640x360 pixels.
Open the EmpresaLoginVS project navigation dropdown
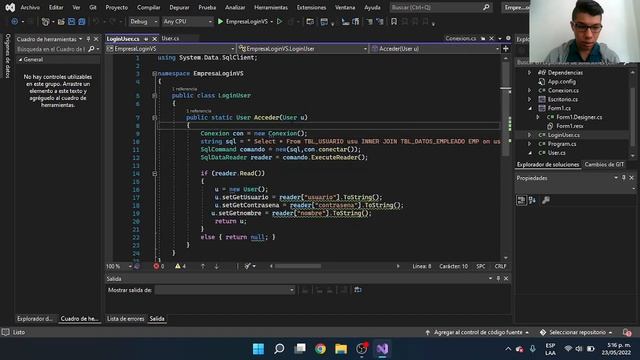(x=171, y=49)
